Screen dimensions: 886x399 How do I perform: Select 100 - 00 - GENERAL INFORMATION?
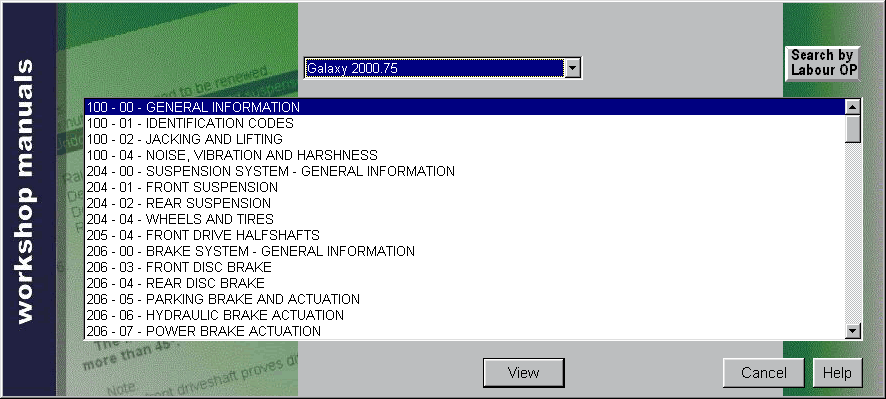464,107
